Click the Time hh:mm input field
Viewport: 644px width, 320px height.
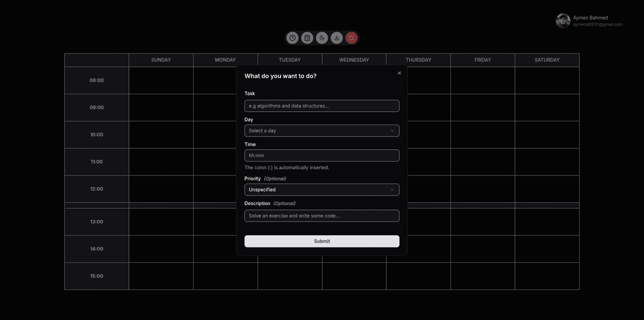pyautogui.click(x=321, y=155)
